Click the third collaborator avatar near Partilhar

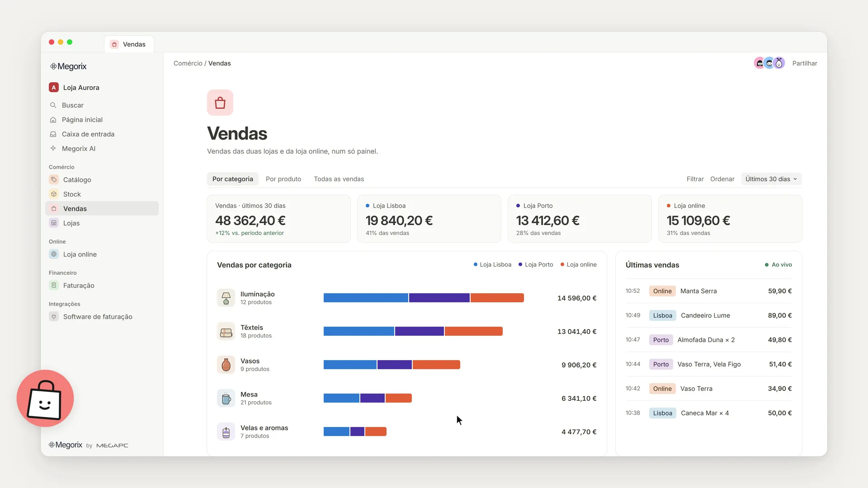[779, 63]
